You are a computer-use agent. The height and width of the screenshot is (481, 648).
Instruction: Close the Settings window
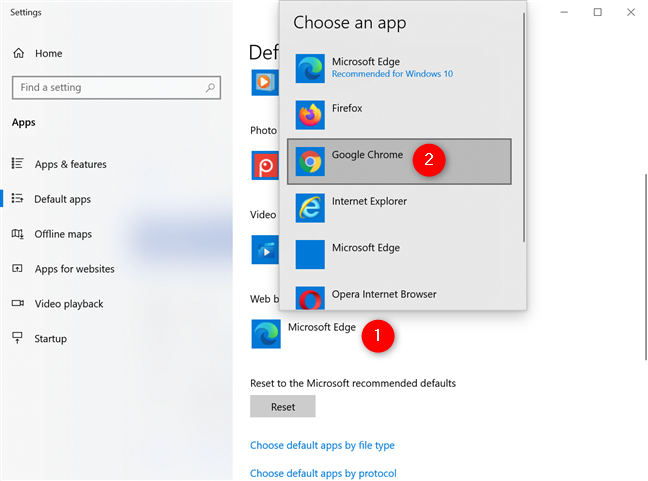click(631, 12)
